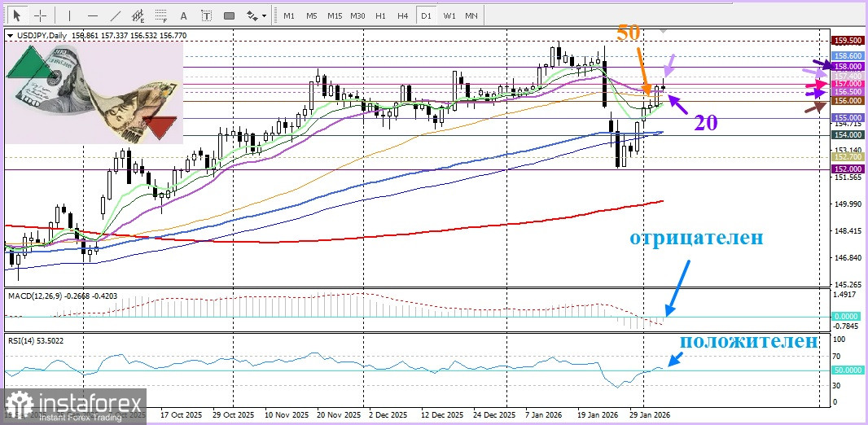Switch to M15 timeframe
This screenshot has height=425, width=868.
335,15
